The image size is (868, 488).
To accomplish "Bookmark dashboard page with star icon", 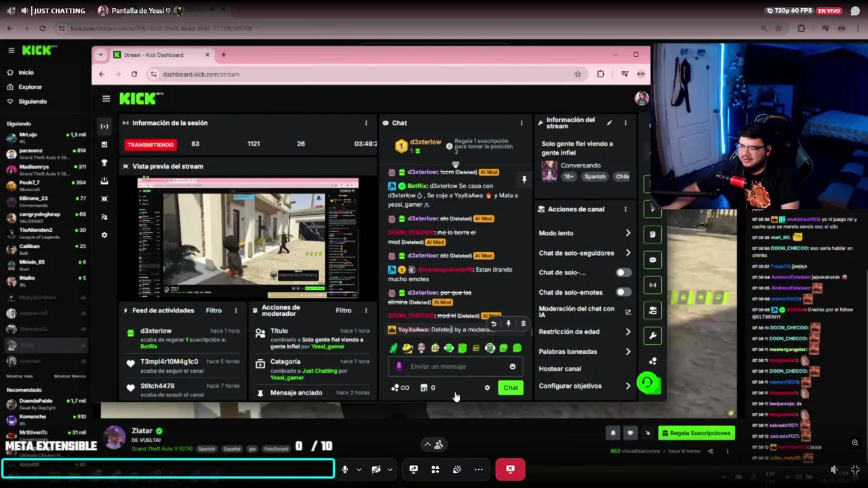I will (578, 74).
